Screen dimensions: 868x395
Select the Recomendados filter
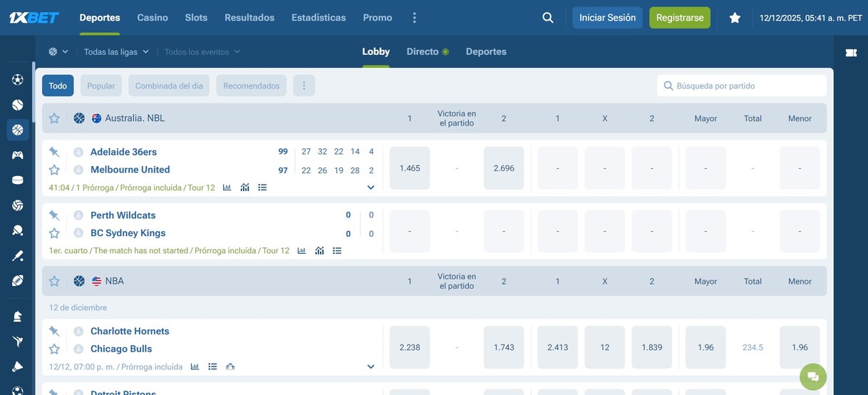click(x=252, y=86)
